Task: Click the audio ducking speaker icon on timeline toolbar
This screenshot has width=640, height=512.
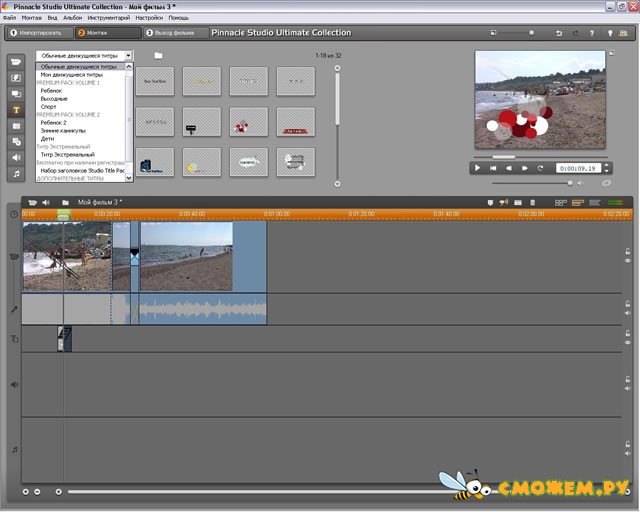Action: click(504, 203)
